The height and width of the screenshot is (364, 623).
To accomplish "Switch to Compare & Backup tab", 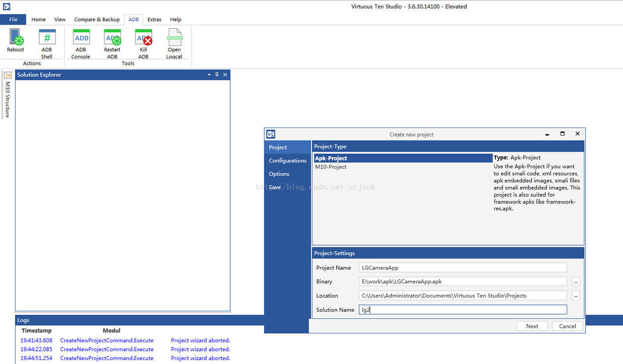I will click(x=97, y=20).
